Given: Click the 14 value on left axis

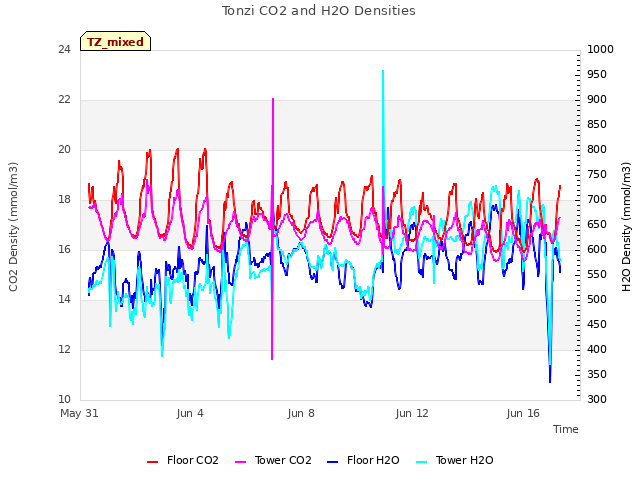Looking at the screenshot, I should [64, 300].
